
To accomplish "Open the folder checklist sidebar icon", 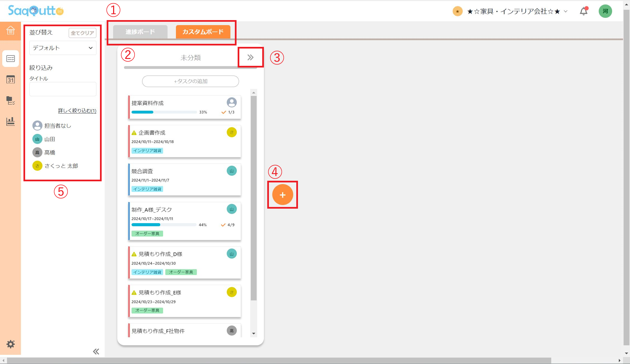I will point(11,100).
